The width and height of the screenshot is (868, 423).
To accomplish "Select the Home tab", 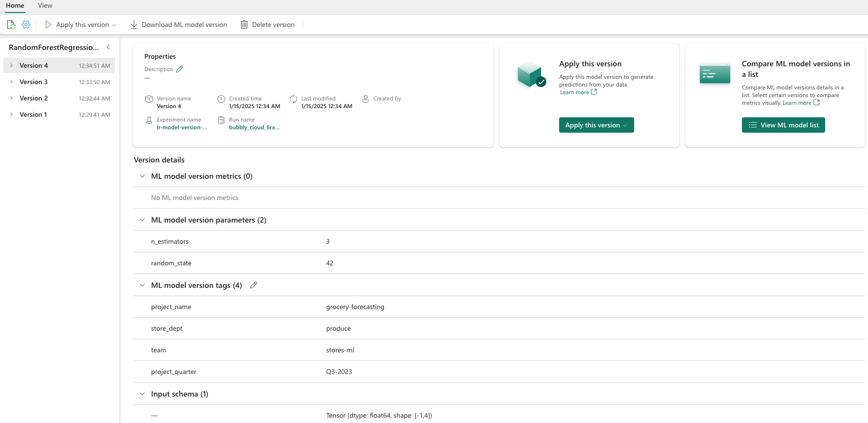I will click(x=15, y=6).
